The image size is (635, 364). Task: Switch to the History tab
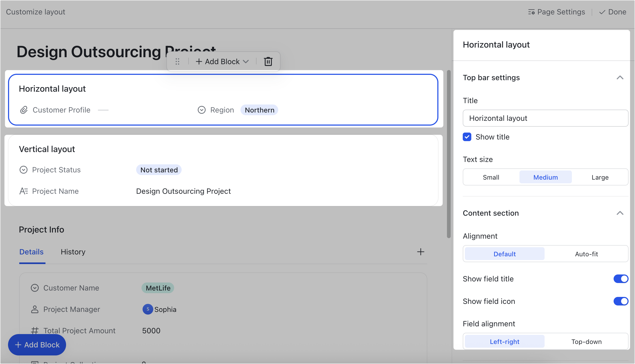point(73,252)
